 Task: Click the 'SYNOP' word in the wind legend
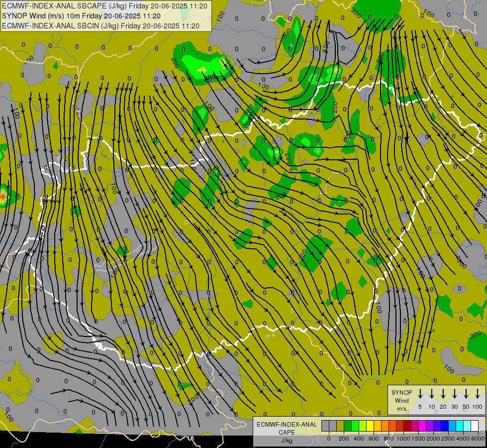click(402, 392)
